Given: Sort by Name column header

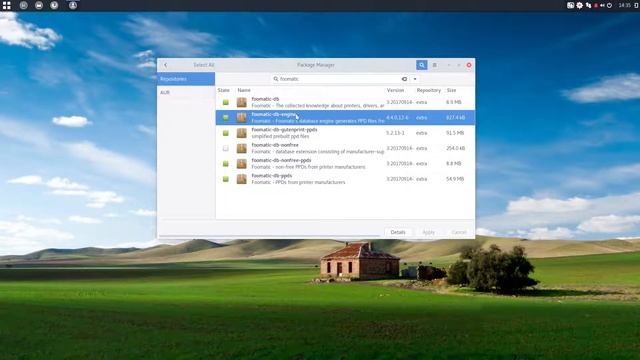Looking at the screenshot, I should click(x=244, y=90).
